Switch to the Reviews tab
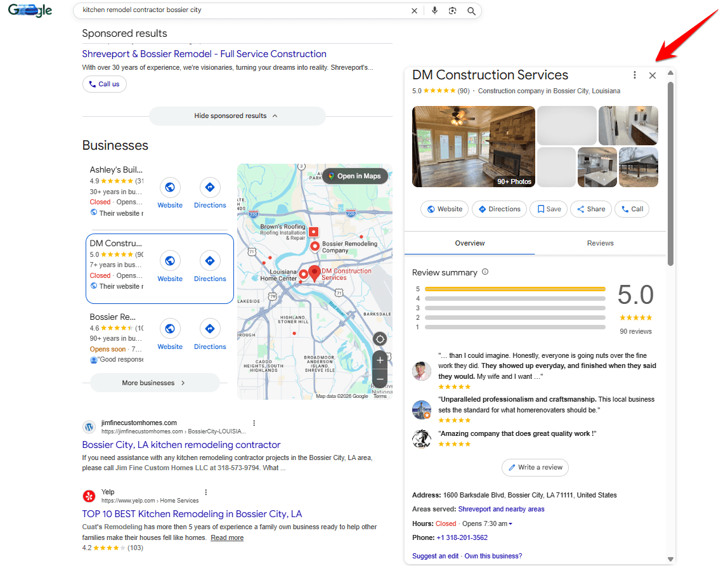Screen dimensions: 728x566 [x=599, y=243]
